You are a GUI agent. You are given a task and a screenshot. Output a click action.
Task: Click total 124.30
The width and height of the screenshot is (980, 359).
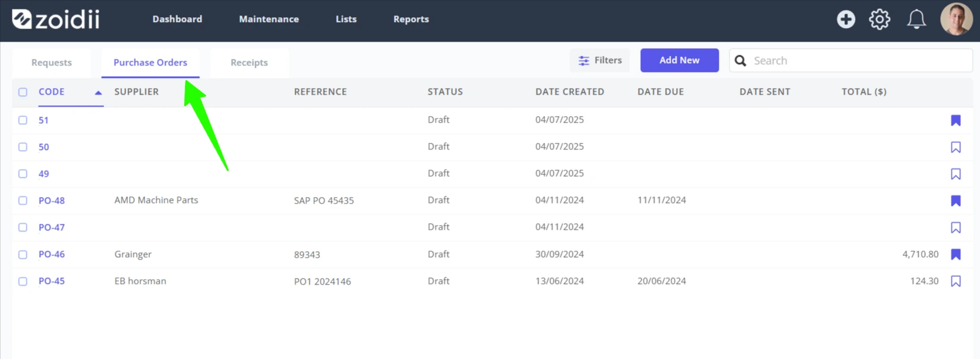pyautogui.click(x=924, y=281)
